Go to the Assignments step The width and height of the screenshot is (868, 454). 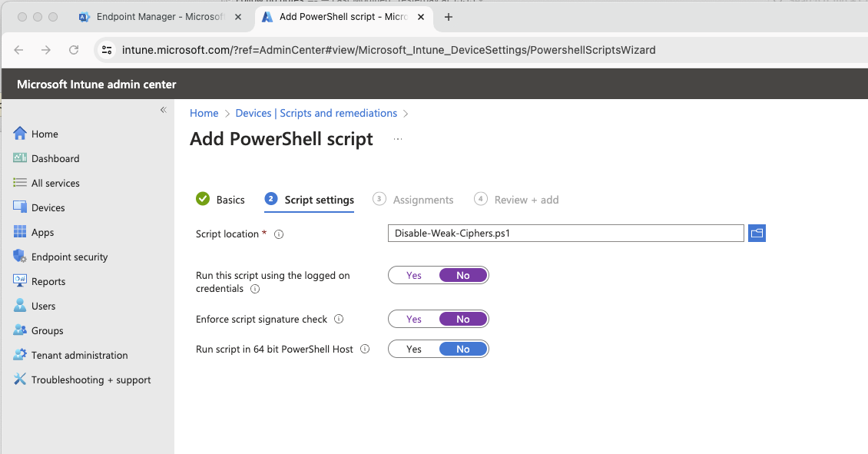413,199
